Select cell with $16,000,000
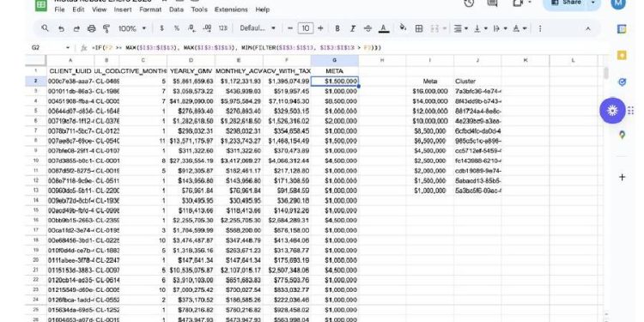 pyautogui.click(x=430, y=91)
